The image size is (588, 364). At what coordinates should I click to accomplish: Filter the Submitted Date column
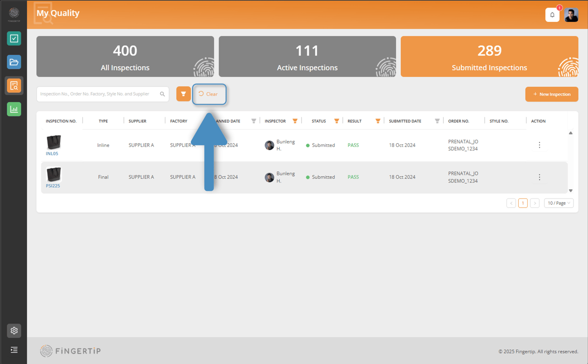437,121
